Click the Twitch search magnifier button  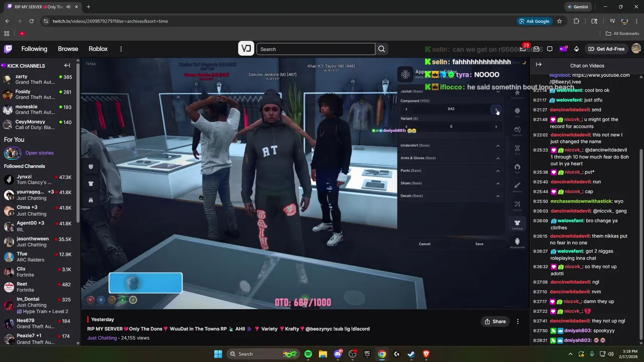point(381,49)
